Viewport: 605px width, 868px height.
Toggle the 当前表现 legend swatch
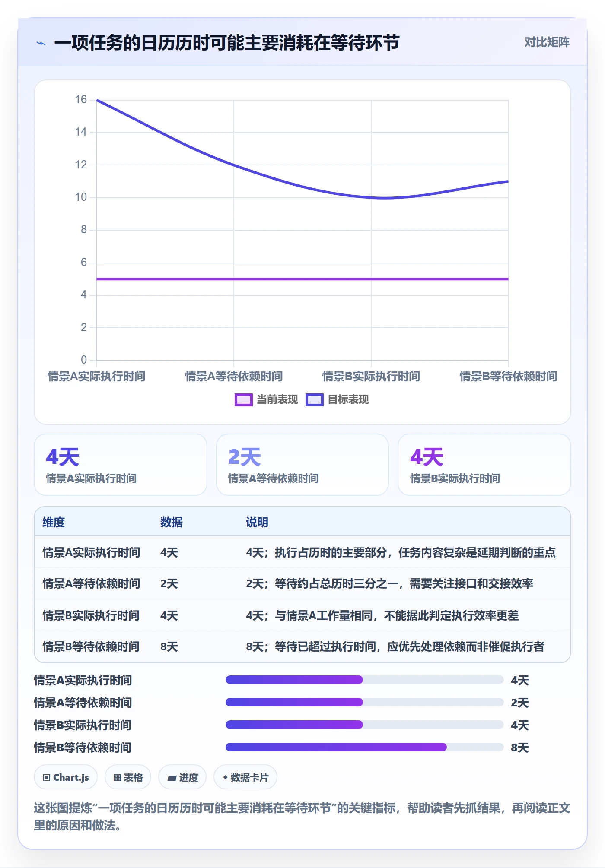[243, 400]
